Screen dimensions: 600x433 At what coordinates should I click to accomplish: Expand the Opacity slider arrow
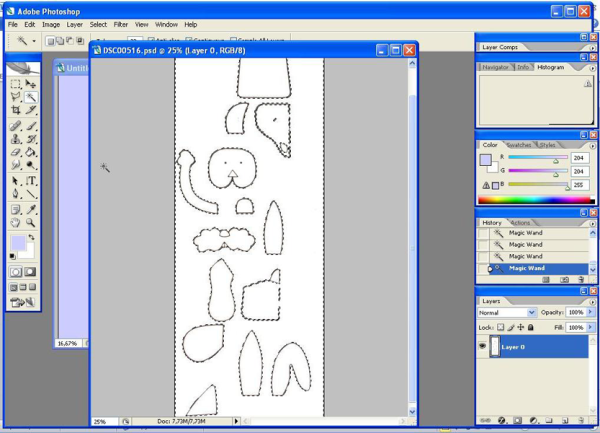point(589,313)
